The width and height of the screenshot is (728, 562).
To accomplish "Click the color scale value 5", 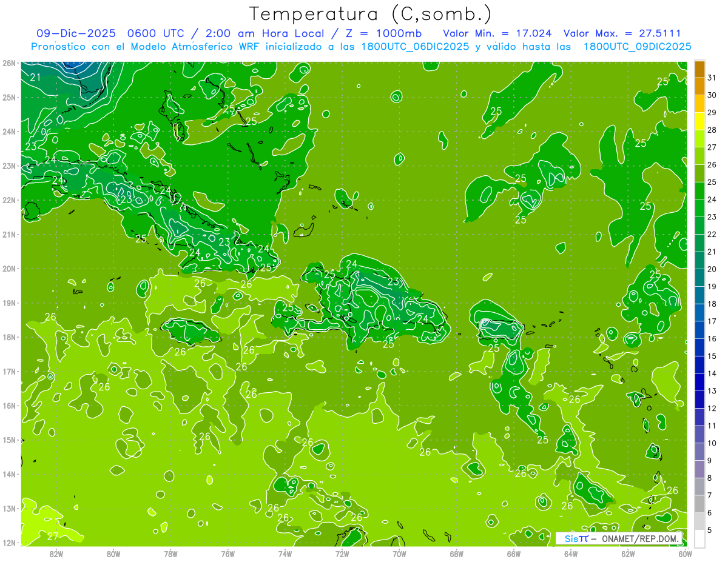I will [x=710, y=530].
